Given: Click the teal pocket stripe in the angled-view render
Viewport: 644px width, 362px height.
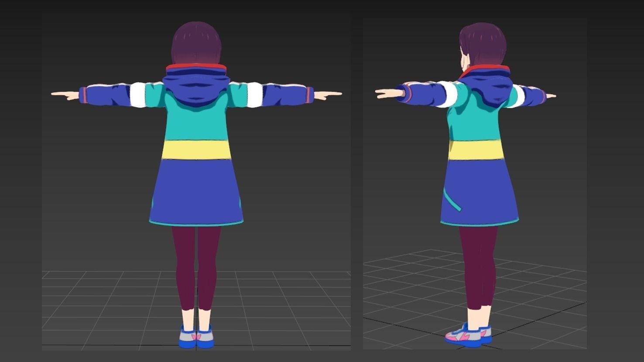Looking at the screenshot, I should (452, 200).
